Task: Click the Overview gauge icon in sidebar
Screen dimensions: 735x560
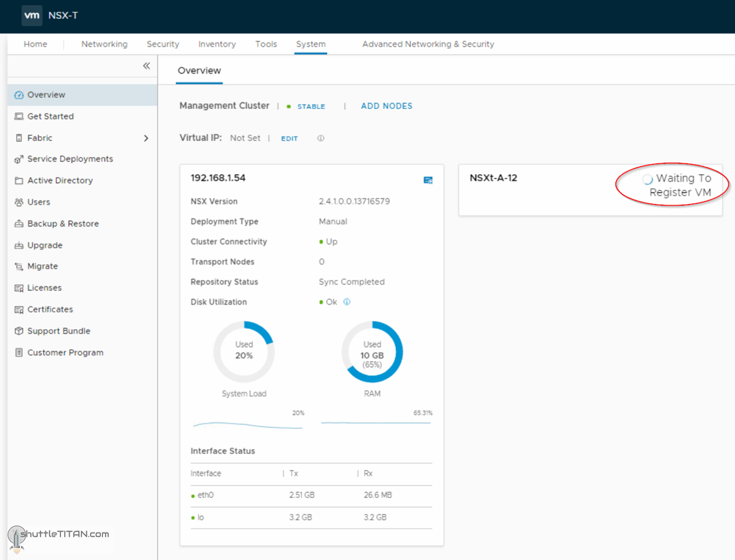Action: pyautogui.click(x=19, y=95)
